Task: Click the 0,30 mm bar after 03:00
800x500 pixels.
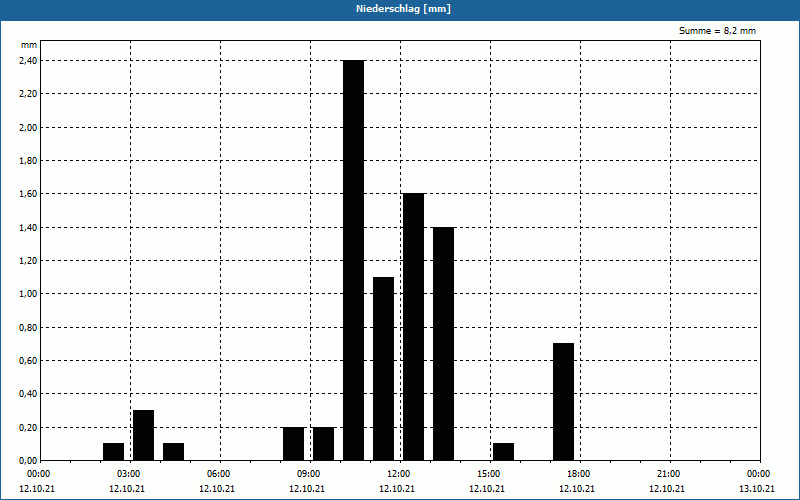Action: (x=143, y=435)
